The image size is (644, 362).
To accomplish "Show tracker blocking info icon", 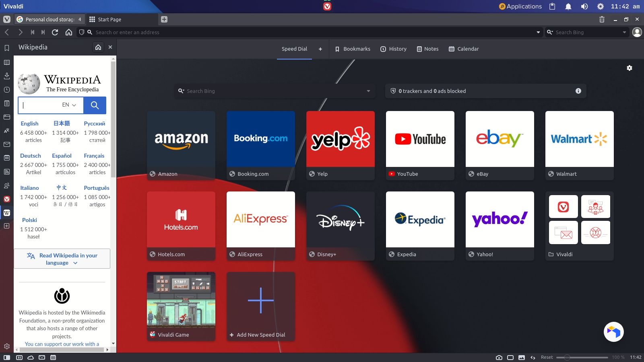I will [x=578, y=91].
